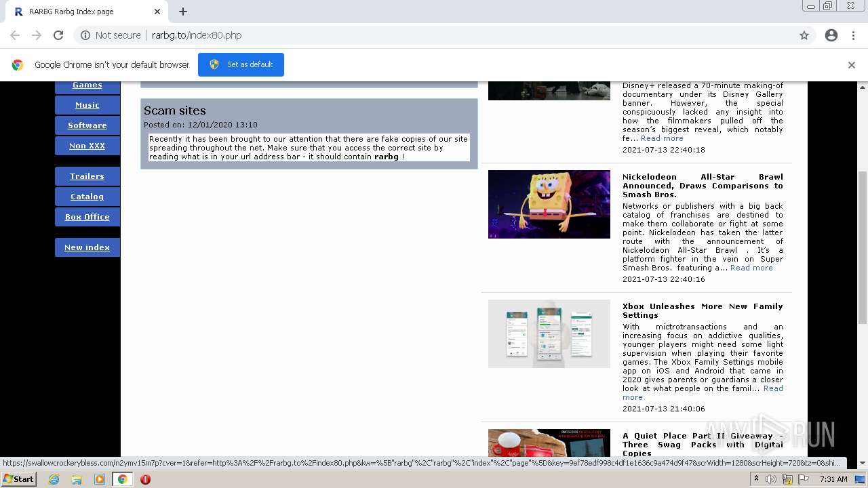This screenshot has height=488, width=868.
Task: Reload the current page
Action: click(x=58, y=35)
